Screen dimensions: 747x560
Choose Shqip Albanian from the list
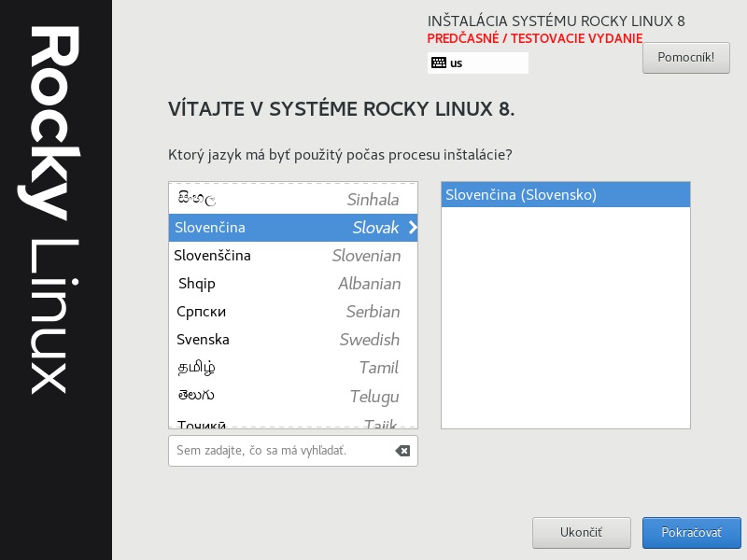293,284
